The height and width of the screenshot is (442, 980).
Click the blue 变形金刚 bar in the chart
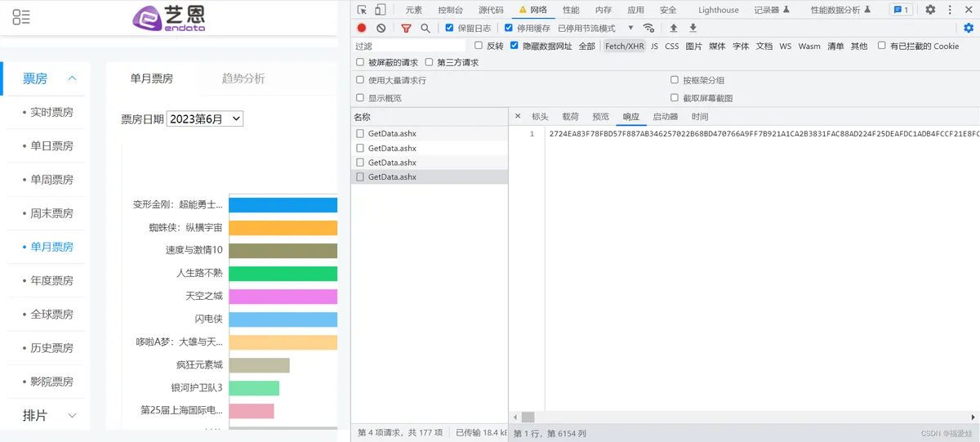coord(283,205)
